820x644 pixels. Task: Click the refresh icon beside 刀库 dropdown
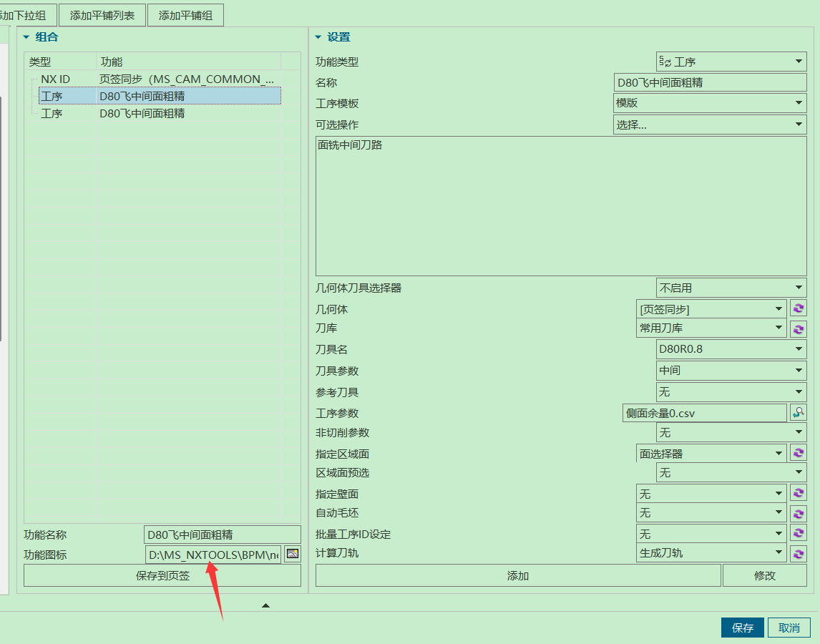[798, 329]
